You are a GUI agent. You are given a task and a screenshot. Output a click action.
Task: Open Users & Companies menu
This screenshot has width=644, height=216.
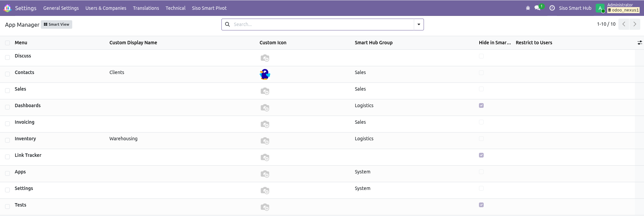click(x=106, y=8)
